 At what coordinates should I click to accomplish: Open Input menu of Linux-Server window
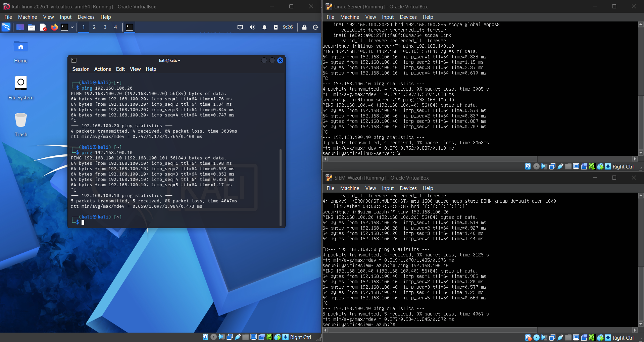point(388,17)
